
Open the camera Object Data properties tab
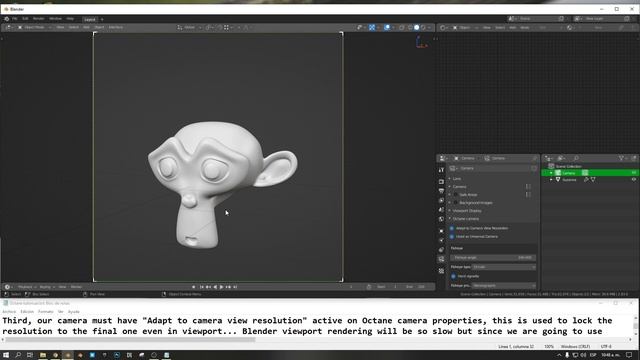(441, 259)
